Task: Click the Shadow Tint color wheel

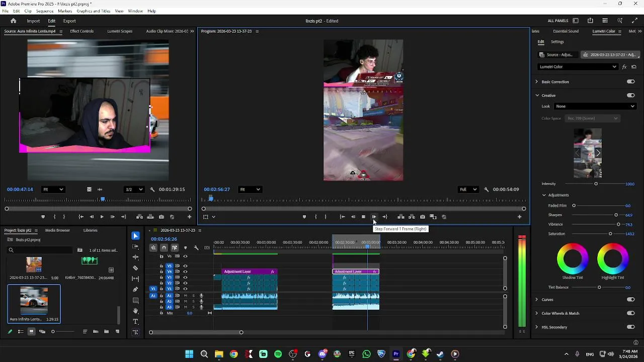Action: click(x=573, y=258)
